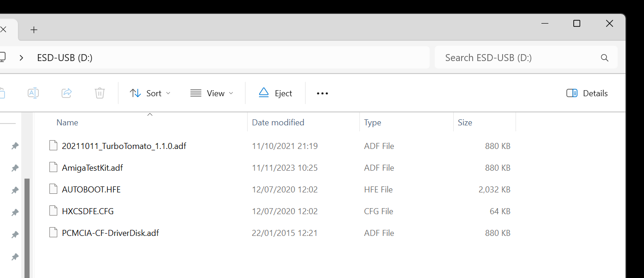This screenshot has height=278, width=644.
Task: Close the current File Explorer tab
Action: coord(3,30)
